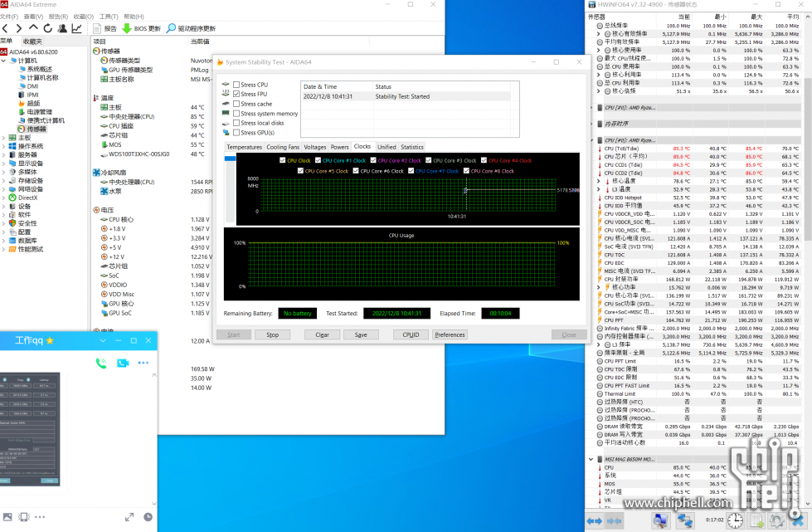This screenshot has width=812, height=532.
Task: Click the Save button in Stability Test
Action: [x=361, y=334]
